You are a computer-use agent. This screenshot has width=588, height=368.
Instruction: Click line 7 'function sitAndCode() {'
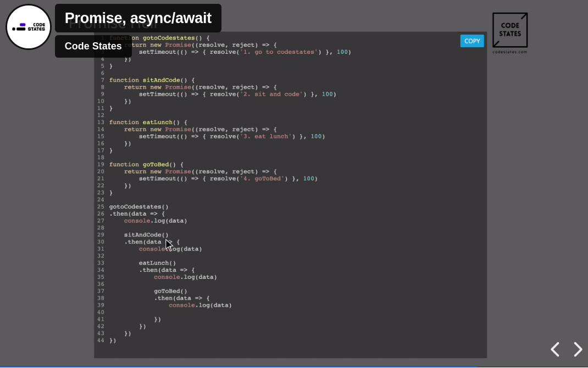point(152,80)
